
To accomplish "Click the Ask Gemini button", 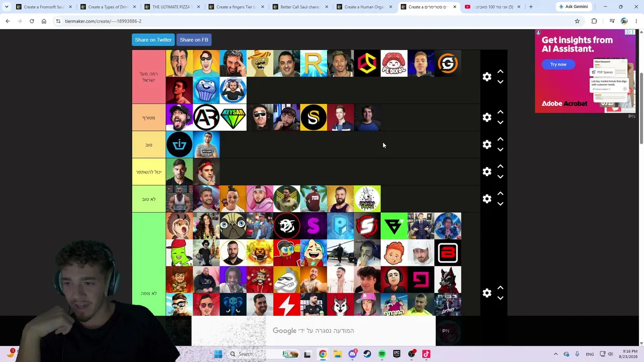I will [x=573, y=7].
